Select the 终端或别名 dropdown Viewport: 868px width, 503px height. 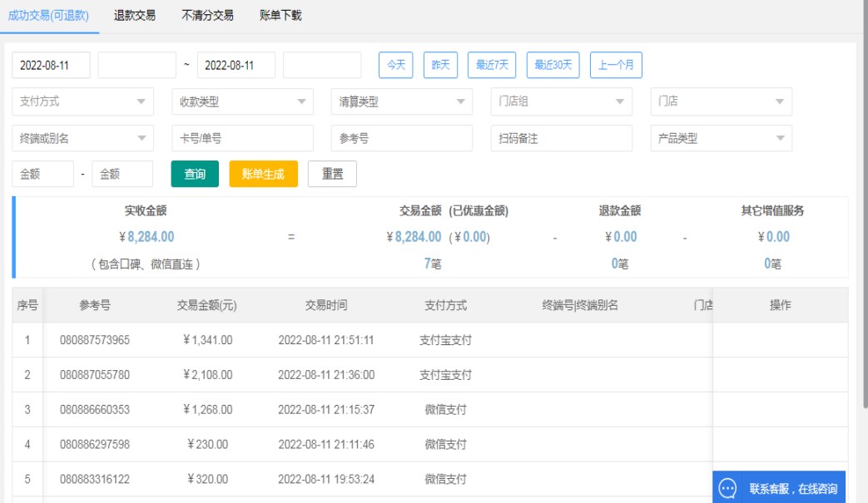[82, 138]
